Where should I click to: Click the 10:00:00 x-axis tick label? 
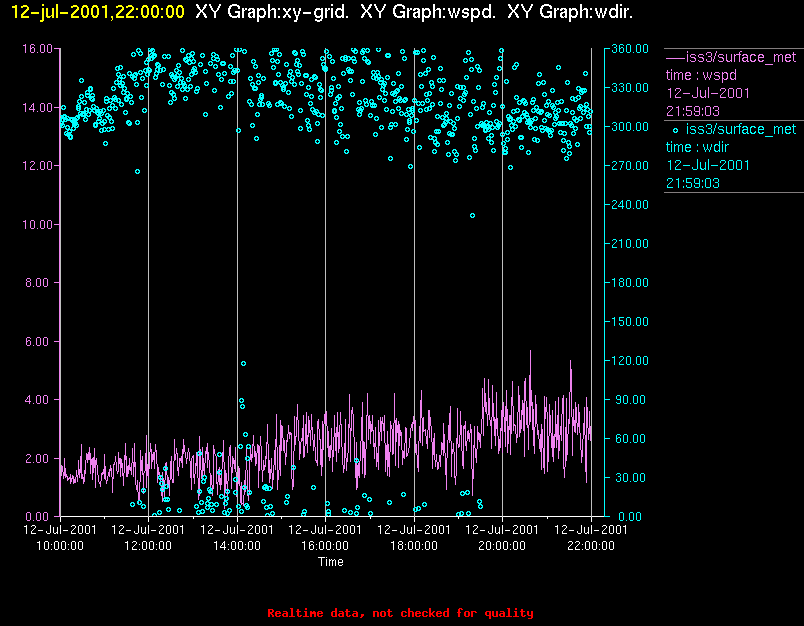pos(59,546)
